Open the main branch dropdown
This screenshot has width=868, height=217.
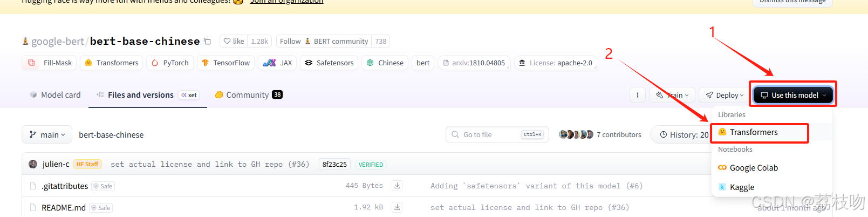(x=47, y=134)
